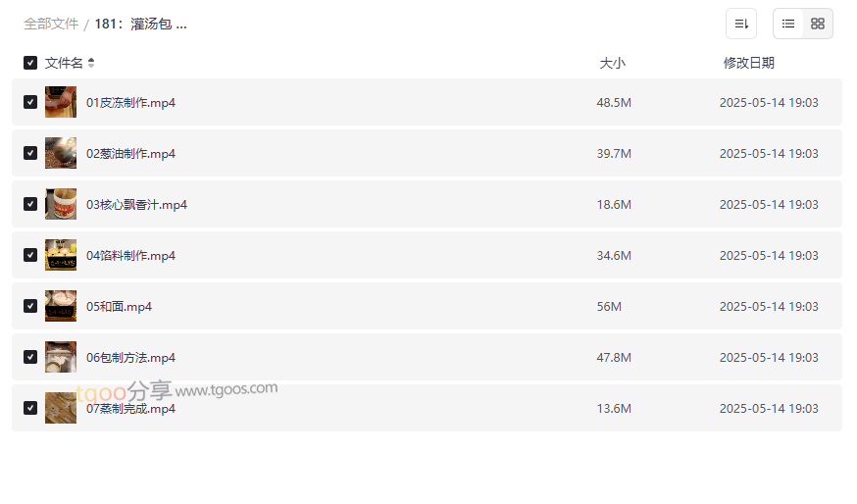The image size is (857, 504).
Task: Click the 04馅料制作.mp4 thumbnail image
Action: pos(61,255)
